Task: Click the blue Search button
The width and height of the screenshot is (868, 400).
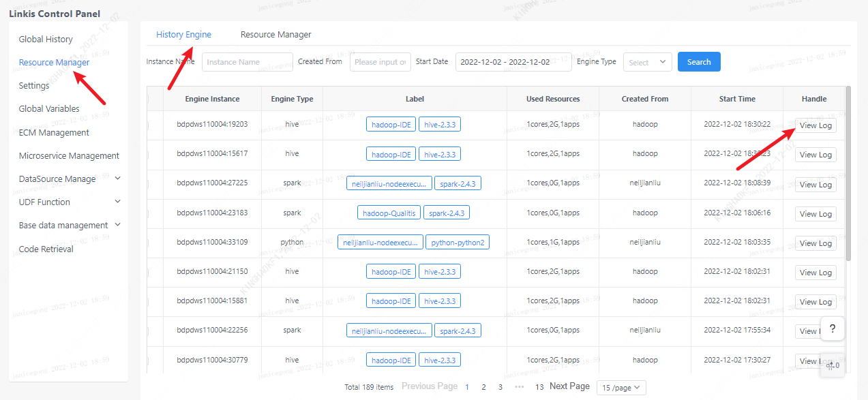Action: [699, 62]
